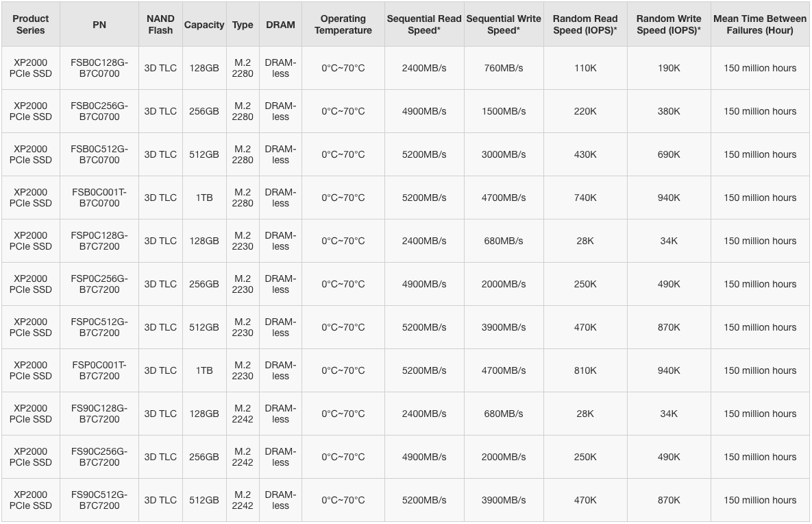Viewport: 812px width, 524px height.
Task: Click the Random Write Speed (IOPS)* header
Action: [669, 25]
